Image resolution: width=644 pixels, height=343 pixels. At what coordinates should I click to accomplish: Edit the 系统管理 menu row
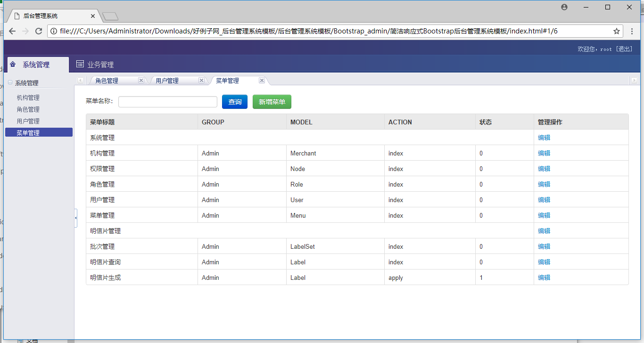(544, 138)
